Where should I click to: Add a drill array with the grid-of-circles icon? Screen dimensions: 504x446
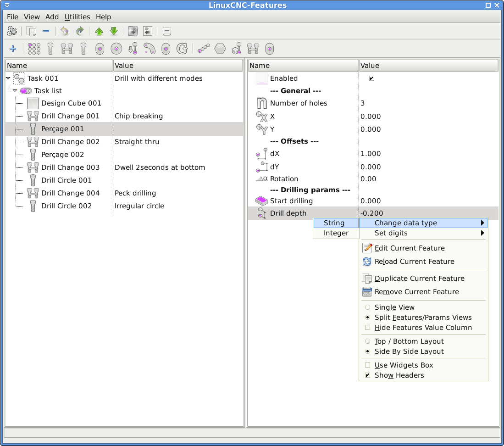(x=34, y=49)
